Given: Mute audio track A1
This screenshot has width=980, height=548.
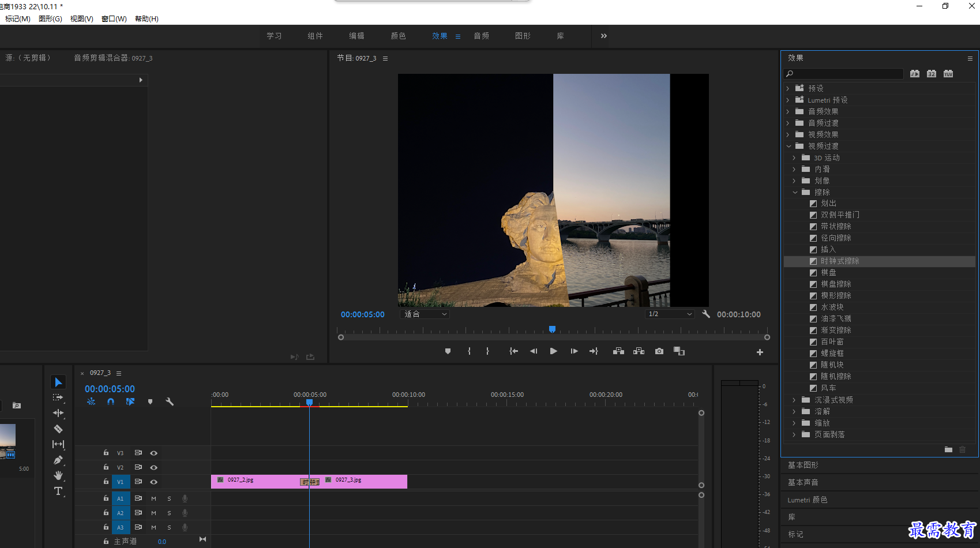Looking at the screenshot, I should (x=153, y=498).
